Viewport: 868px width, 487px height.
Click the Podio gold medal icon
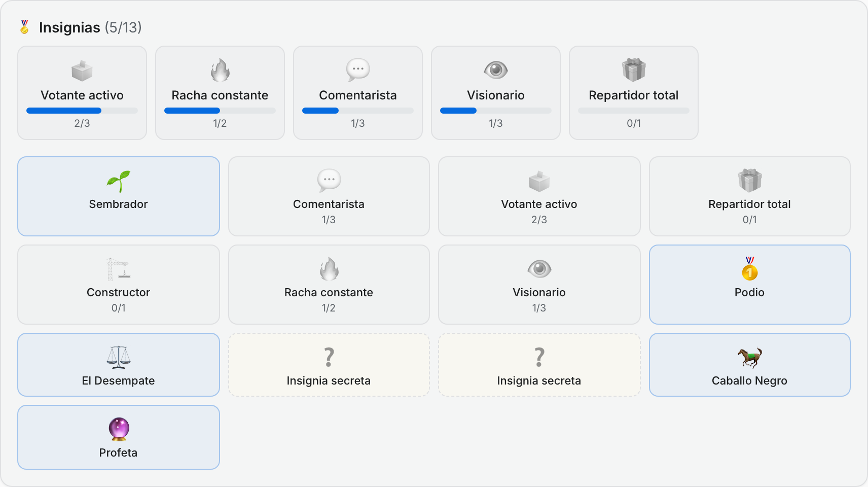[749, 269]
